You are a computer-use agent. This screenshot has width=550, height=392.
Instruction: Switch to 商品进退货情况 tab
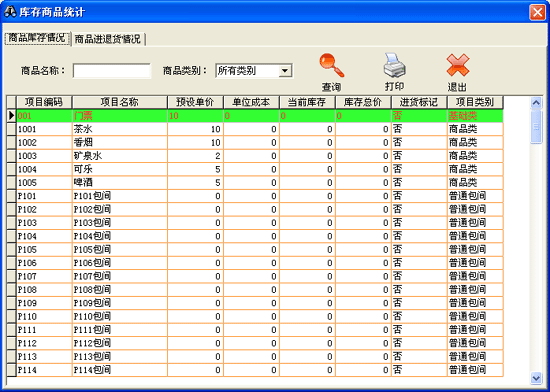pyautogui.click(x=108, y=39)
